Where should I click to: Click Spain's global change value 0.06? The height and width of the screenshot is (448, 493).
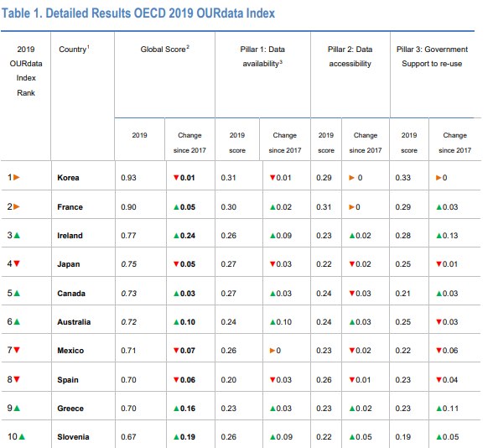tap(188, 380)
